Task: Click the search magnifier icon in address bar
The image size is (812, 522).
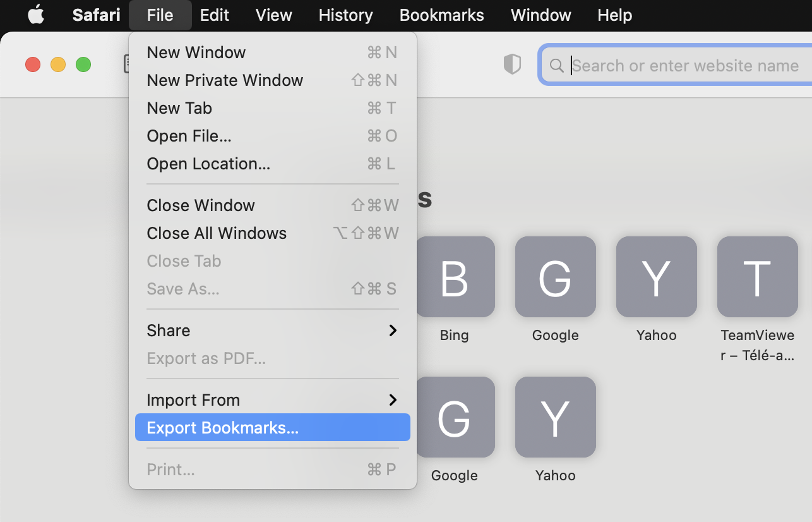Action: pos(556,66)
